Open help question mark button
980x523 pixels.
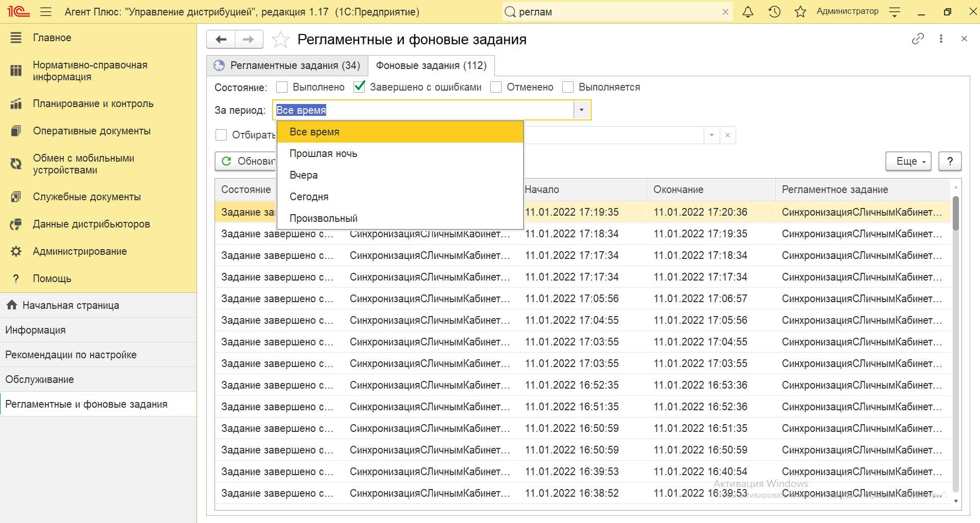950,161
